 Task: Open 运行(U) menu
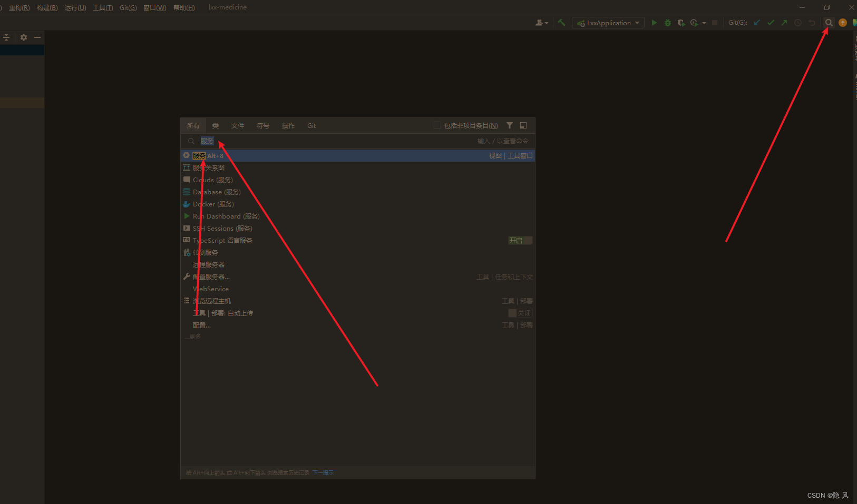(75, 8)
